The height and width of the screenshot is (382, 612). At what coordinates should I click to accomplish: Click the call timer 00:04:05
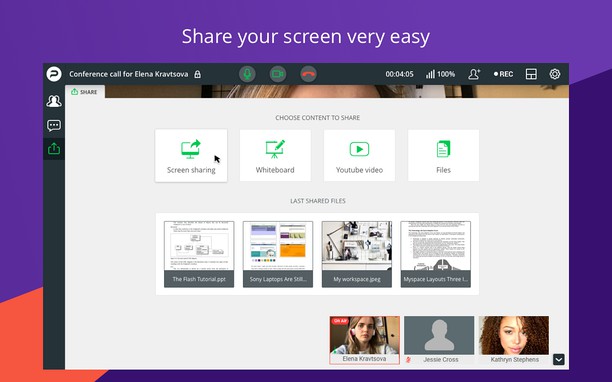click(399, 74)
